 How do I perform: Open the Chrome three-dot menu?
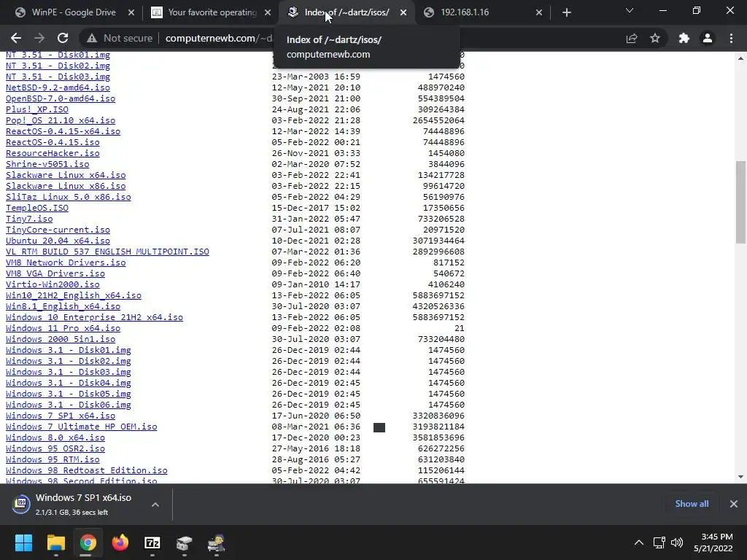[x=731, y=38]
